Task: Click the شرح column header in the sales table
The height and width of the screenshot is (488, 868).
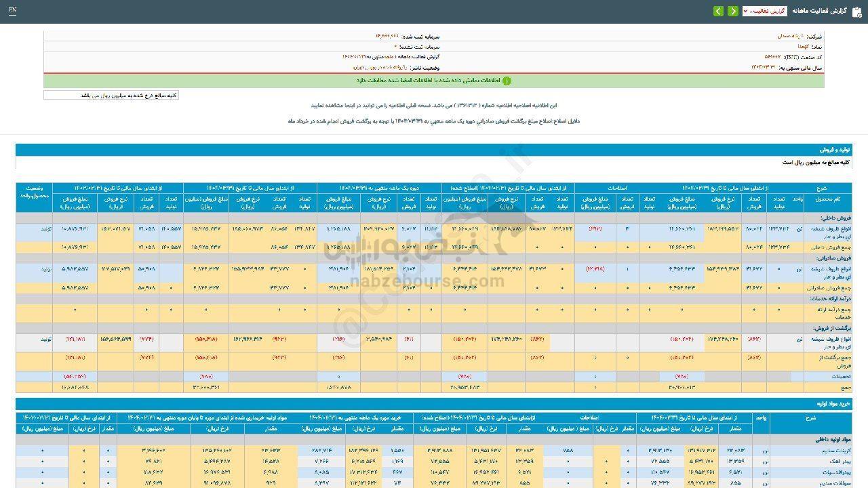Action: [x=821, y=187]
